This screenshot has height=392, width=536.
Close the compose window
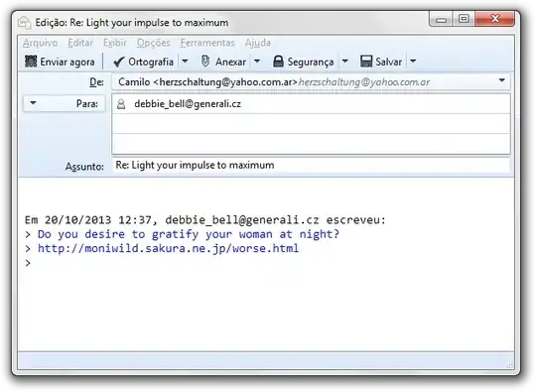[494, 19]
